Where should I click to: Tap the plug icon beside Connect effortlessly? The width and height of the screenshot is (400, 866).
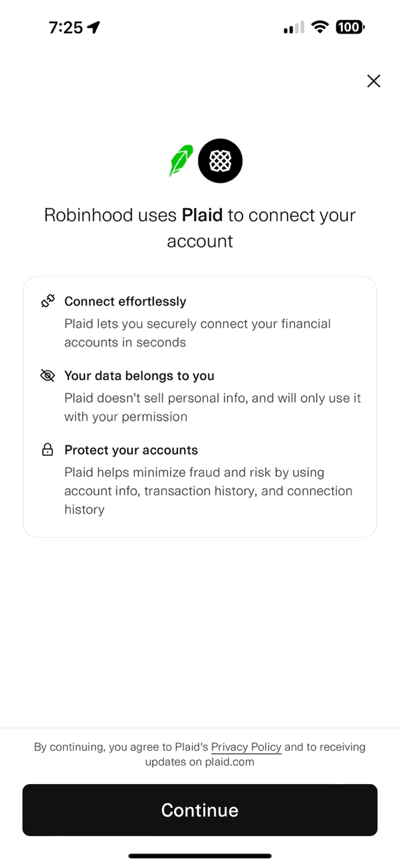pyautogui.click(x=48, y=301)
